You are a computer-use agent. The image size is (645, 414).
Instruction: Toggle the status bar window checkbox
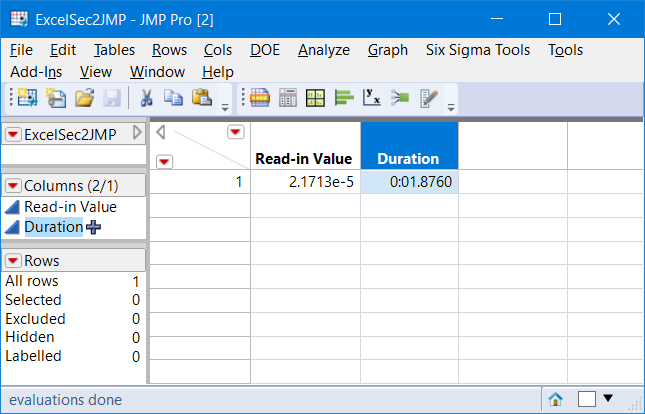587,399
